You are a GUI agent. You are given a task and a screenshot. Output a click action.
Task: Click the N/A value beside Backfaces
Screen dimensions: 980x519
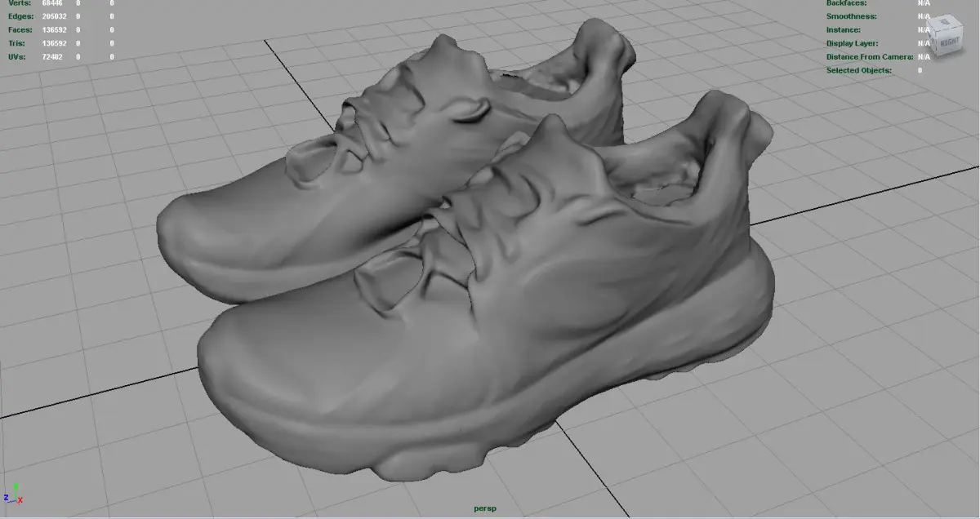coord(924,3)
